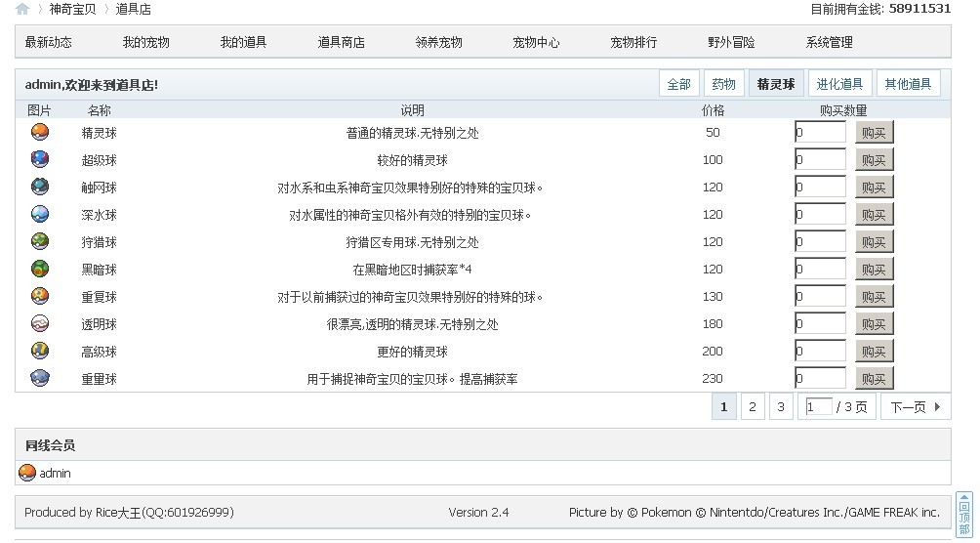980x543 pixels.
Task: Open the 宠物中心 menu
Action: [x=536, y=43]
